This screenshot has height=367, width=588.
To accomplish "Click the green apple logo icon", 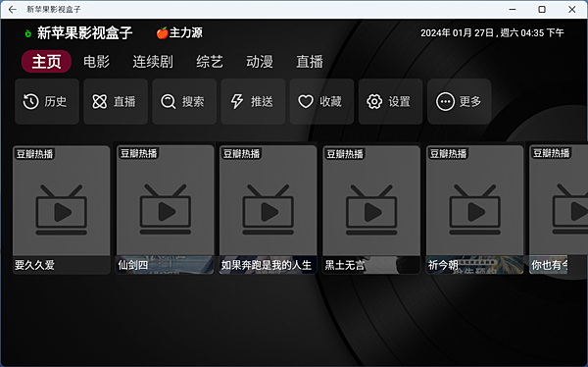I will point(27,33).
